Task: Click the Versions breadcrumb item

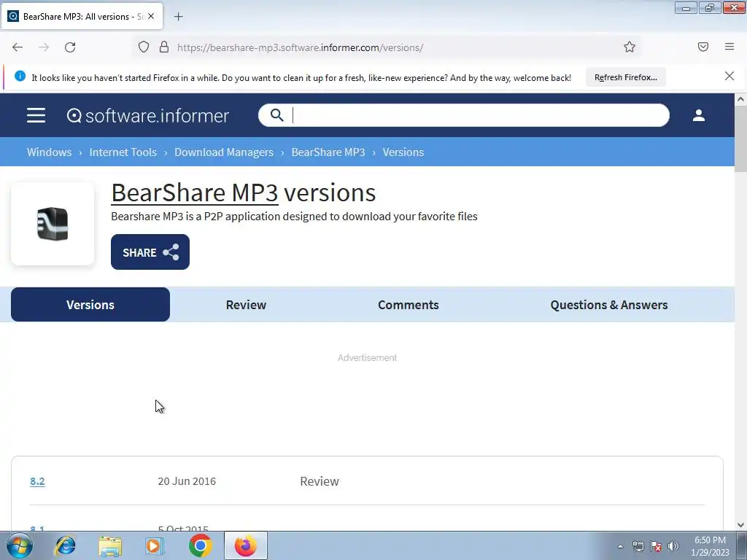Action: (x=403, y=152)
